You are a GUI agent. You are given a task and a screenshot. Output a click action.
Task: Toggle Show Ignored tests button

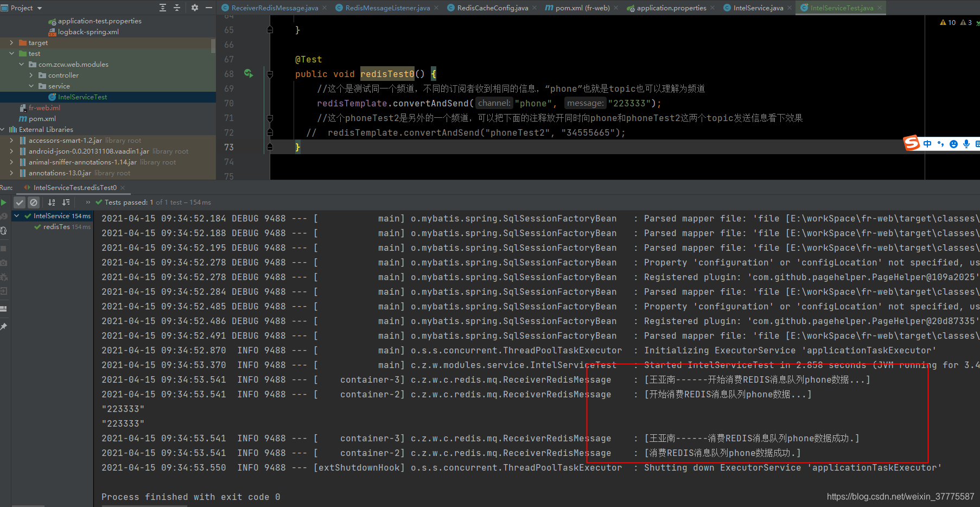click(34, 202)
